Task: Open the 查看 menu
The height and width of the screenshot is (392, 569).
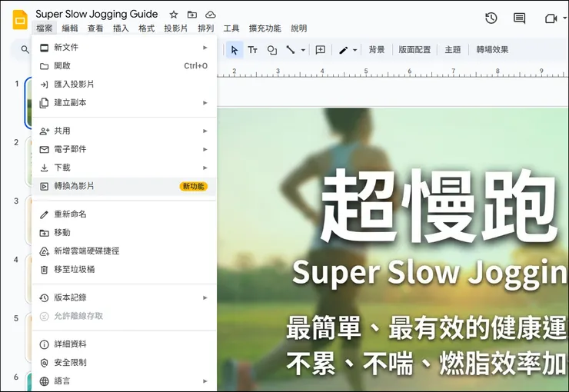Action: coord(95,28)
